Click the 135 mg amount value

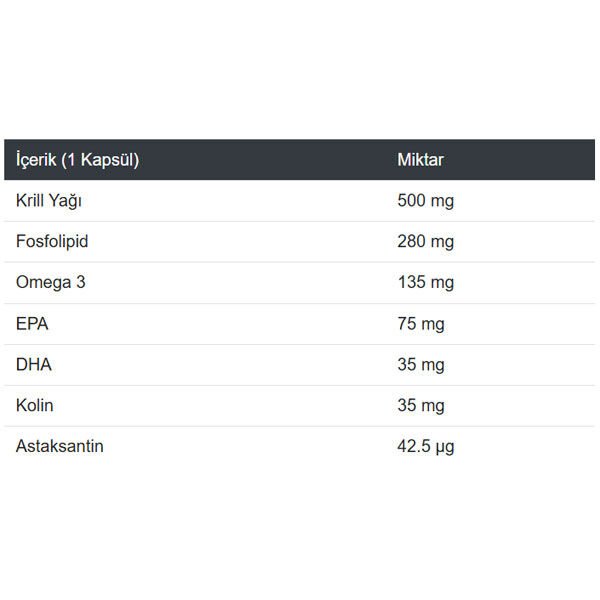pyautogui.click(x=425, y=283)
